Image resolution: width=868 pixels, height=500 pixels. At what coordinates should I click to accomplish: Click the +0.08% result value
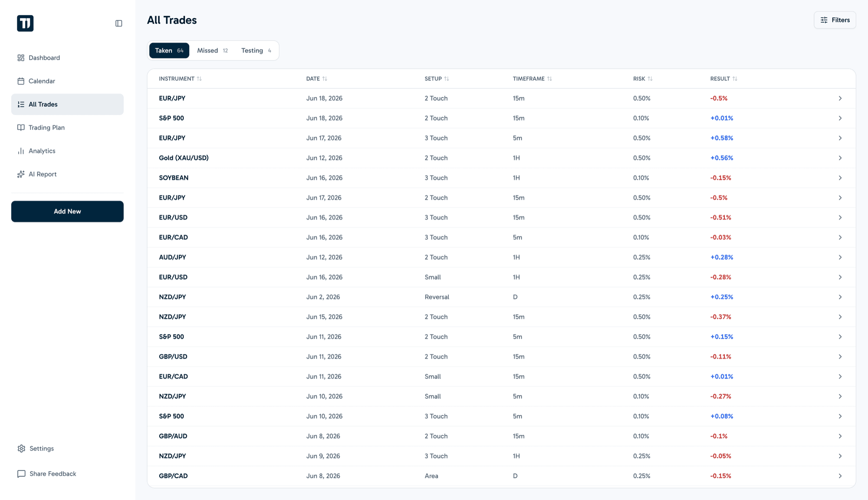click(722, 416)
